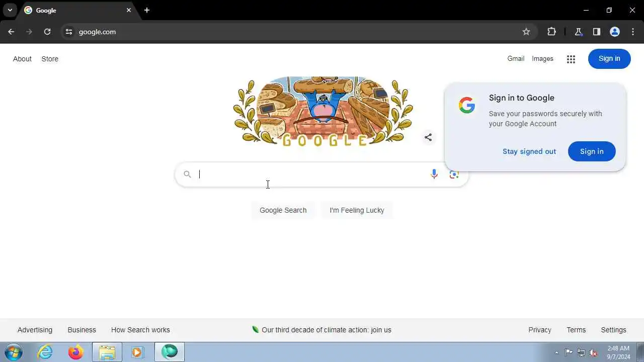Toggle the browser side panel

[597, 32]
